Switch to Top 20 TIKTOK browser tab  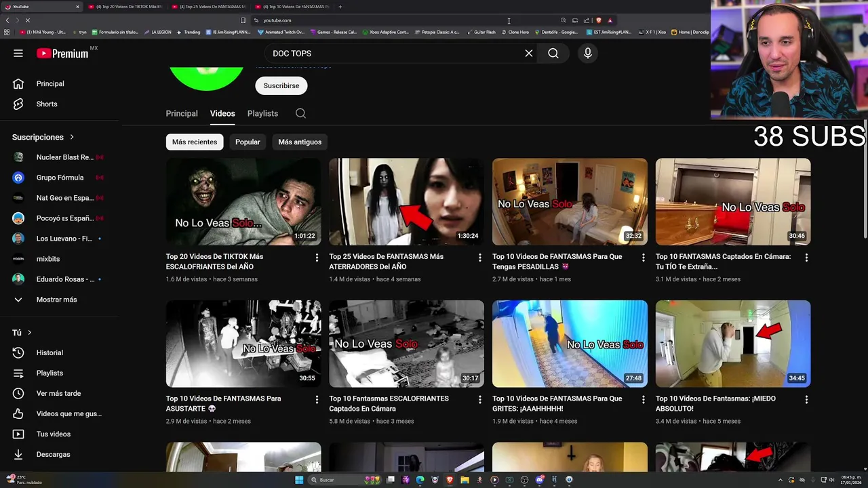coord(125,7)
